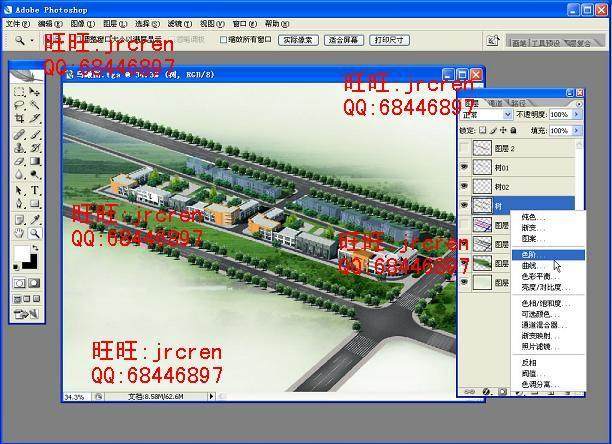Viewport: 612px width, 444px height.
Task: Select the History Brush tool
Action: 34,148
